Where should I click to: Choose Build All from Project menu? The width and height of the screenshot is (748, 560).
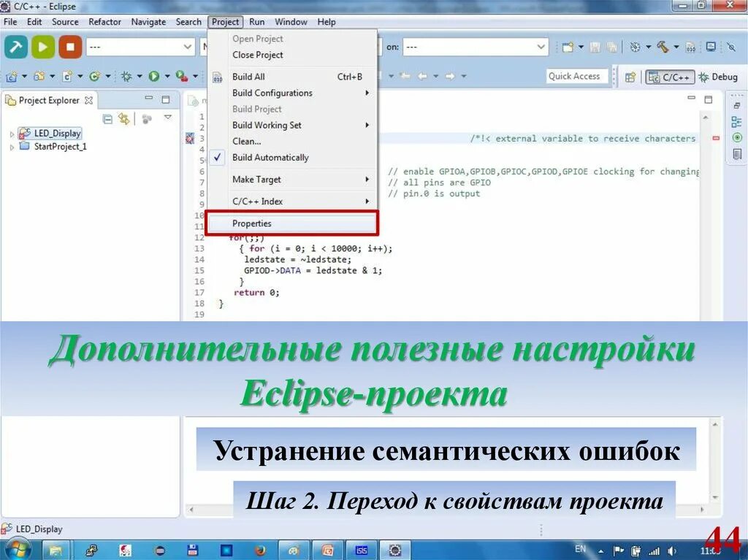pyautogui.click(x=292, y=77)
